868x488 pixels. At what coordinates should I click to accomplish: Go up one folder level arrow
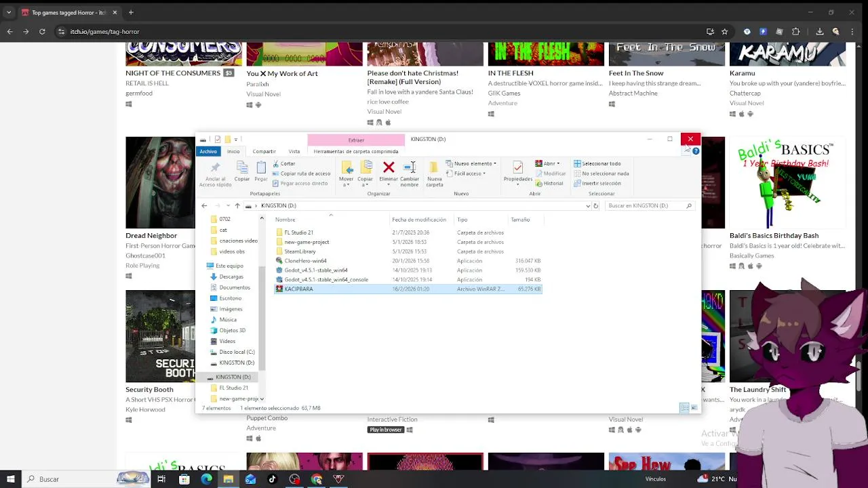(x=237, y=205)
